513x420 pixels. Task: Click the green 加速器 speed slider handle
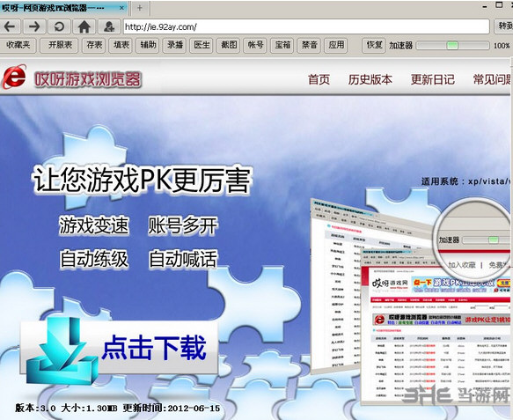click(x=452, y=45)
